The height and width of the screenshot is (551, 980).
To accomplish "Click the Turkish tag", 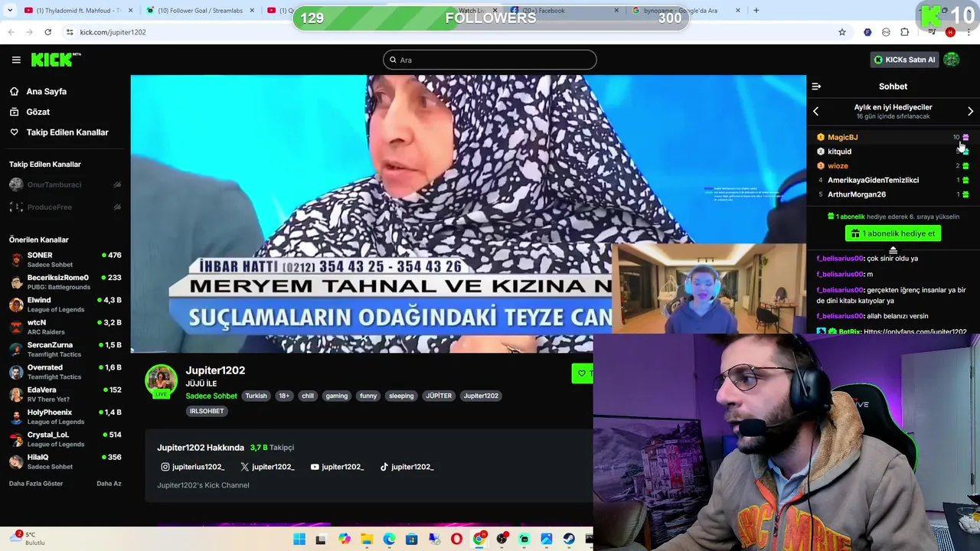I will coord(256,396).
